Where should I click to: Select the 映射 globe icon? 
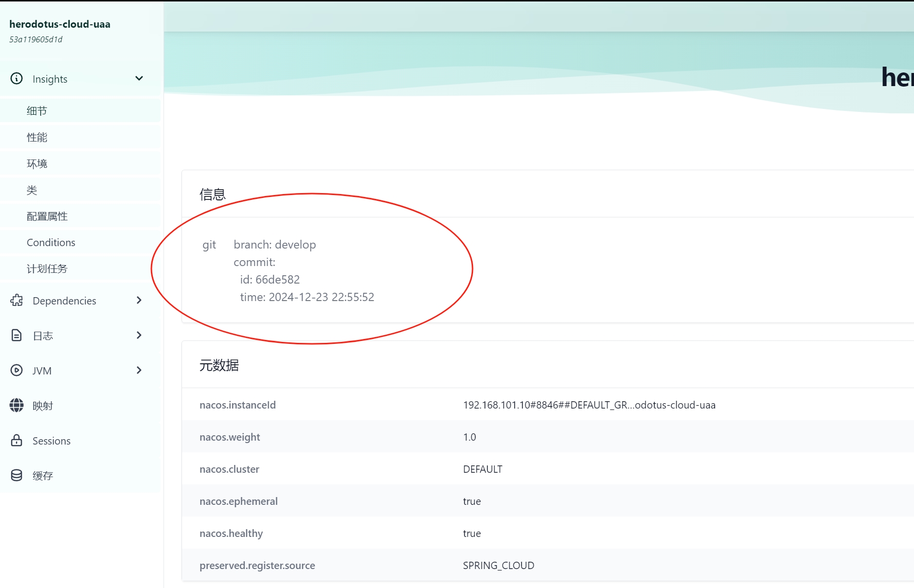pos(16,405)
